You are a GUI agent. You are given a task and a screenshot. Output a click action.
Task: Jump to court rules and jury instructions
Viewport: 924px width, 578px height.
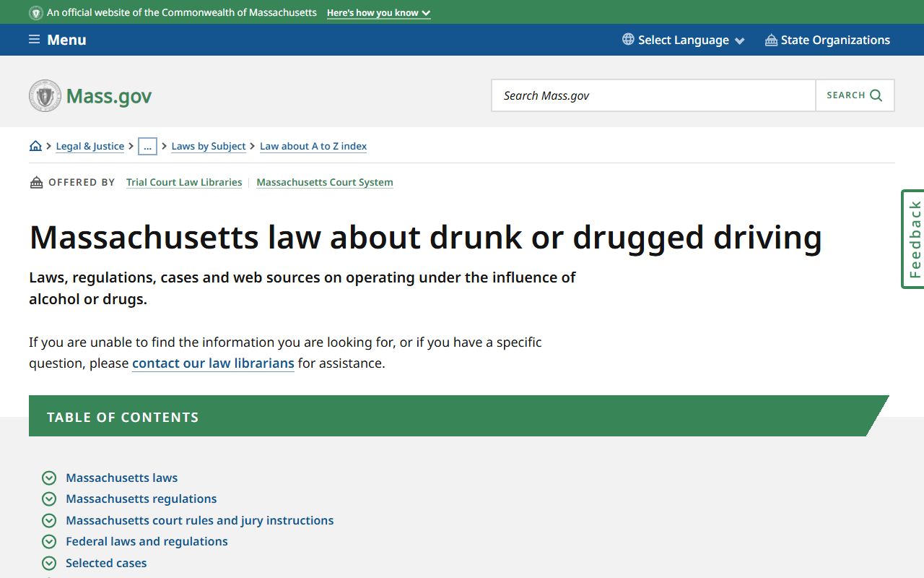199,520
